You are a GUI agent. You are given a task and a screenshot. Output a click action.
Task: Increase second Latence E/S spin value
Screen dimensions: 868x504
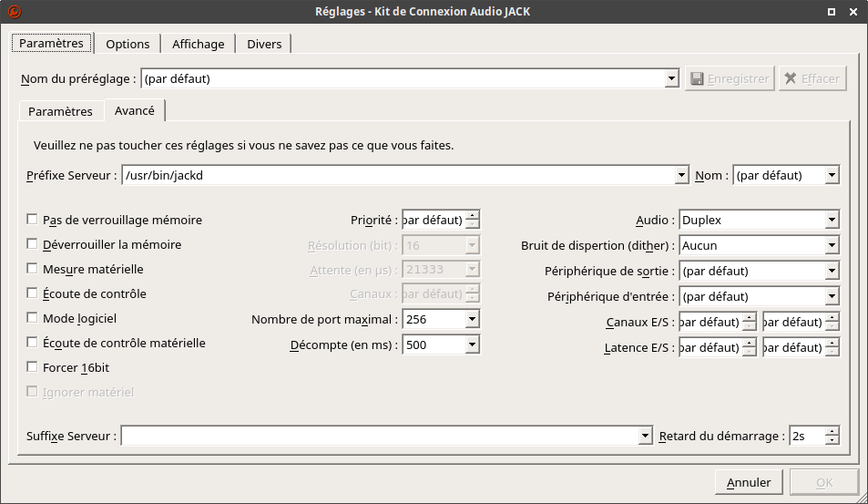(x=832, y=343)
